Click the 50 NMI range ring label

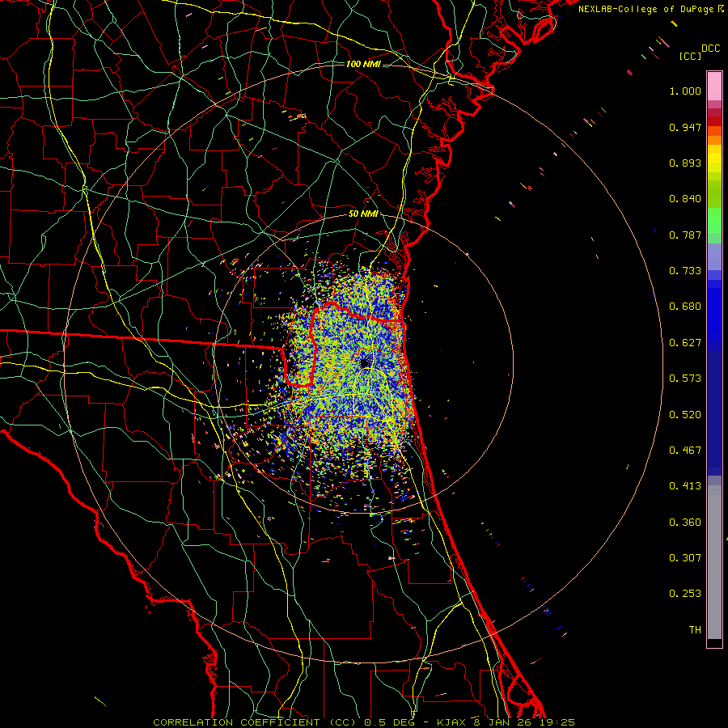(x=363, y=214)
